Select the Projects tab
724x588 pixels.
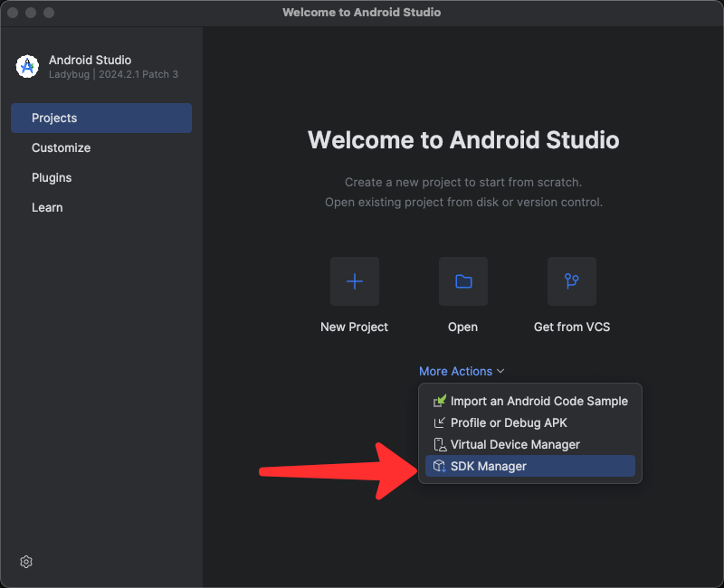click(101, 119)
